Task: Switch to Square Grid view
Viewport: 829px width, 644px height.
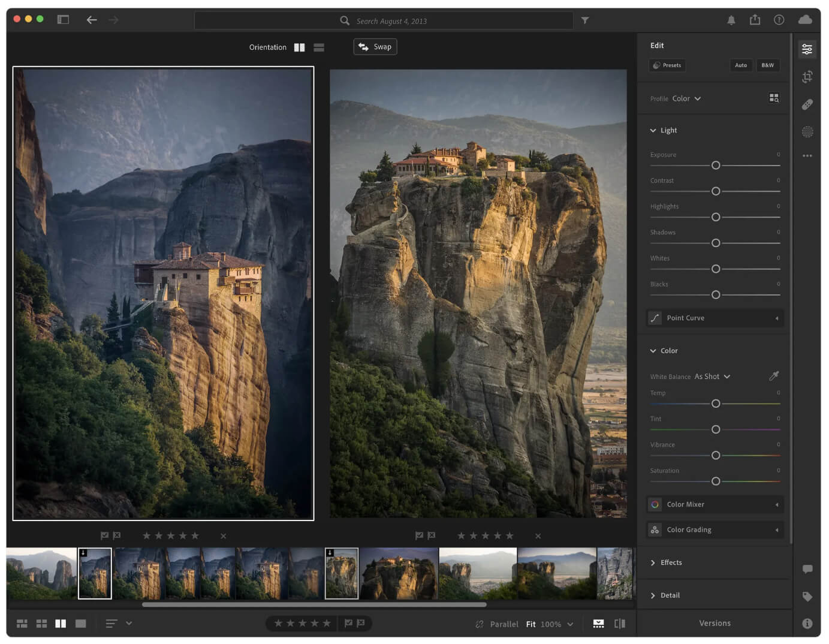Action: point(41,624)
